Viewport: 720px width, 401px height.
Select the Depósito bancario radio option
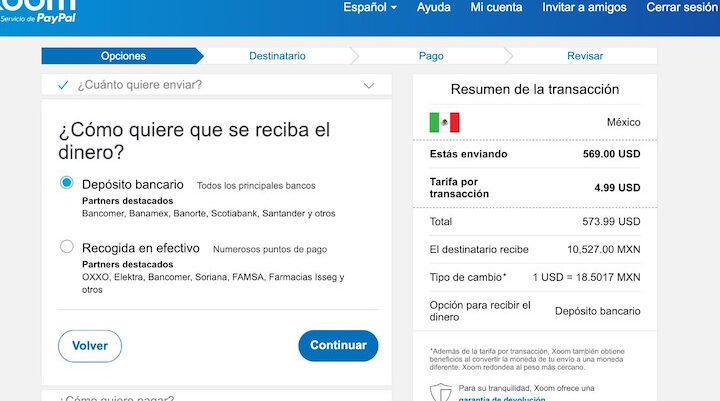pos(67,184)
